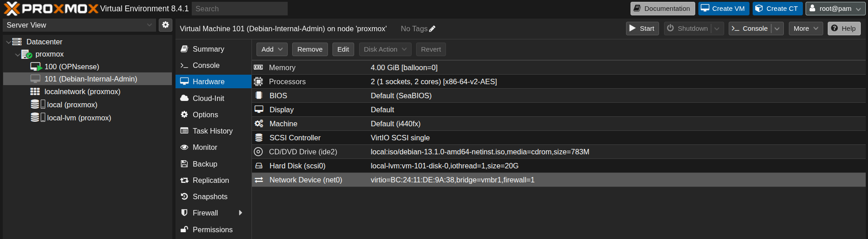868x239 pixels.
Task: Open the localnetwork (proxmox) entry
Action: 82,91
